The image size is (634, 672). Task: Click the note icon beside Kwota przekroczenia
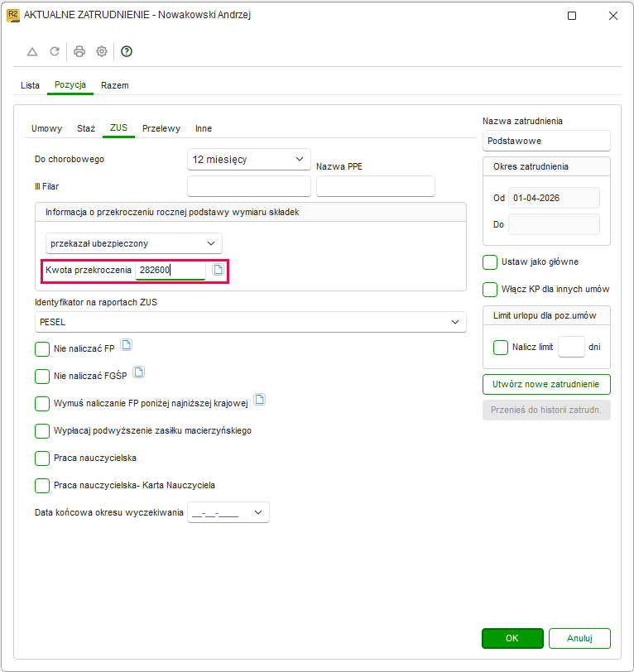pos(219,270)
